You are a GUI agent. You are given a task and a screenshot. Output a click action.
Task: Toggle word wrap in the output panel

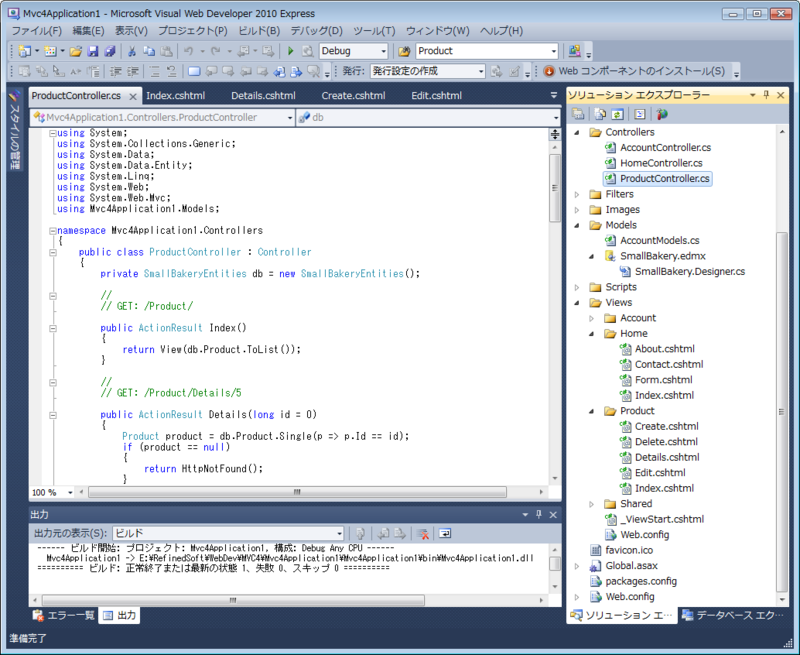[x=445, y=534]
